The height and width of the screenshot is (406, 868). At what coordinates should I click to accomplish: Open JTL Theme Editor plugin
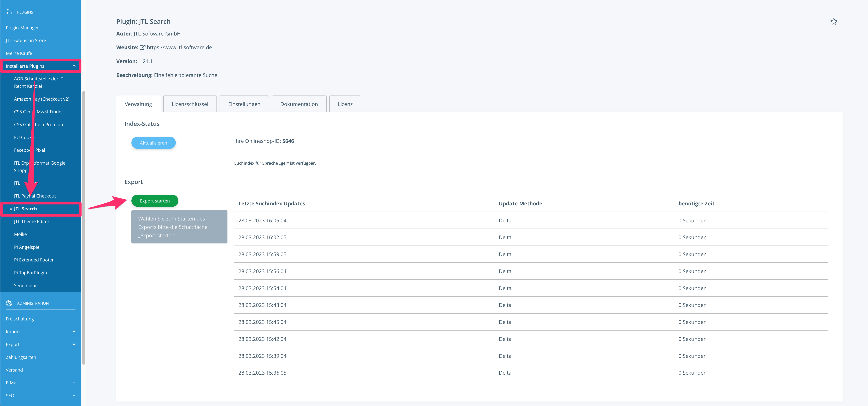tap(32, 222)
